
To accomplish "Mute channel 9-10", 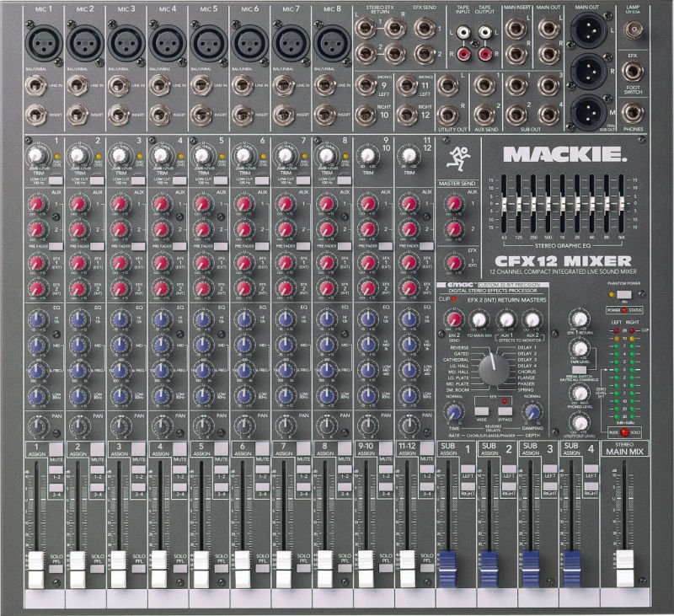I will pos(386,449).
